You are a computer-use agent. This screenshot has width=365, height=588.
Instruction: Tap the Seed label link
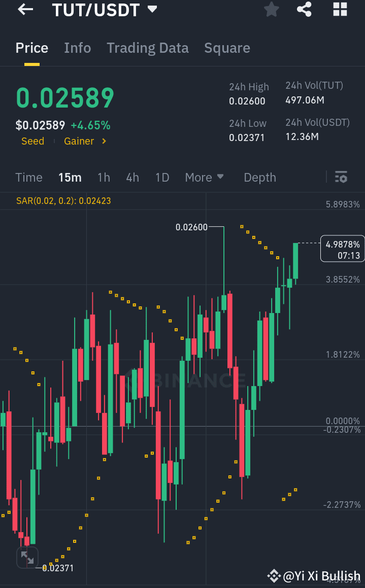(x=32, y=141)
